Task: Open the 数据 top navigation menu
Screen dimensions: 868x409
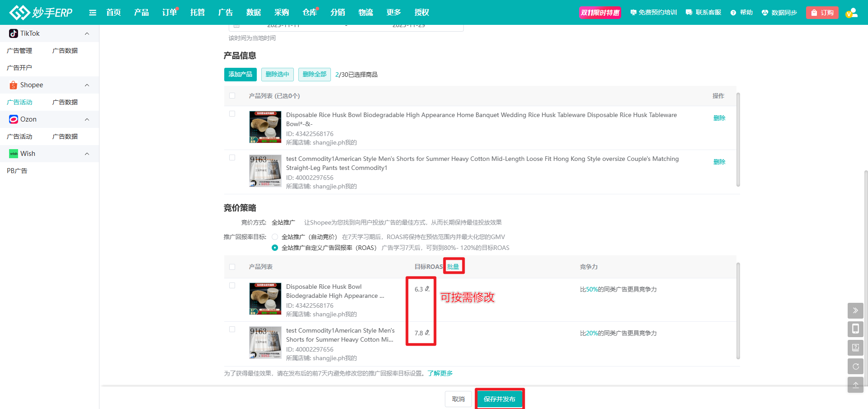Action: pos(254,13)
